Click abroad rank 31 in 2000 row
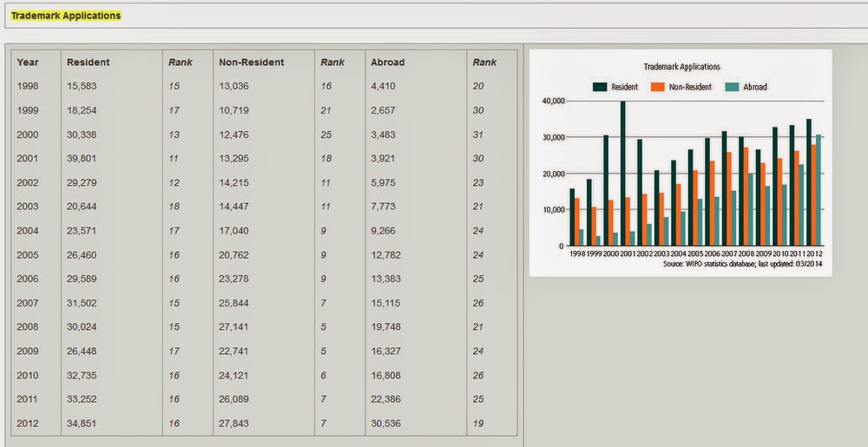868x447 pixels. [x=478, y=135]
